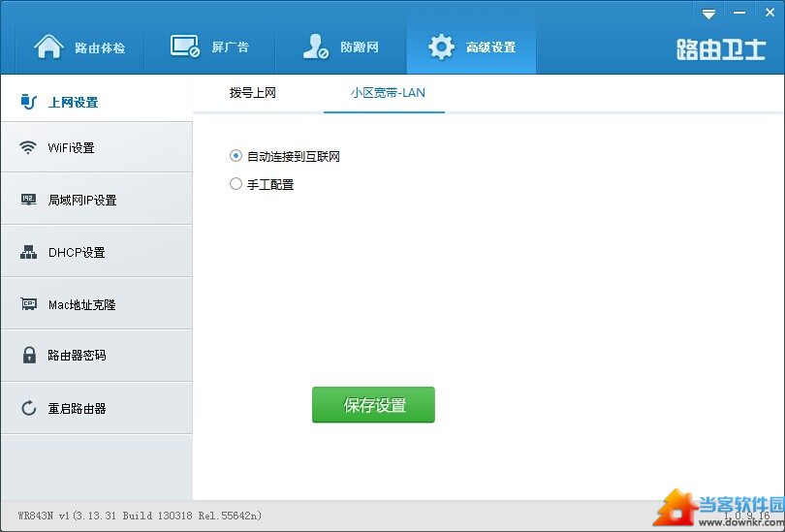Click the house icon for 路由体检
Image resolution: width=785 pixels, height=532 pixels.
48,47
